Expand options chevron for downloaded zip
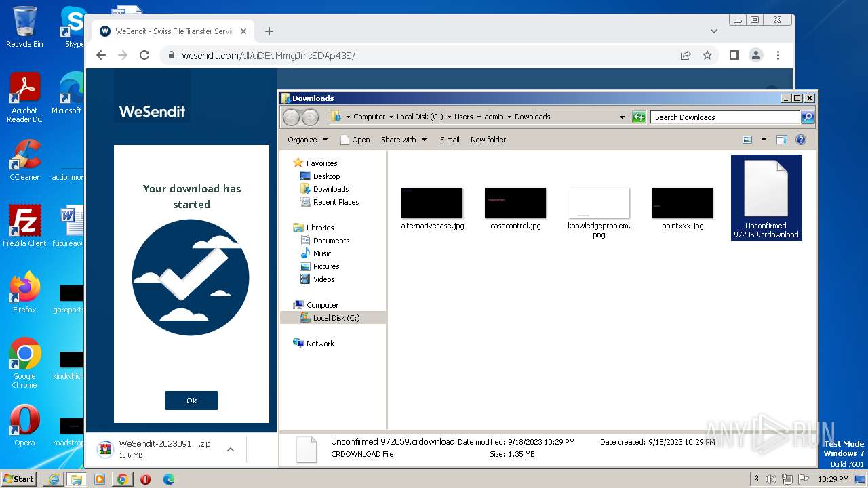Viewport: 868px width, 488px height. [x=231, y=449]
